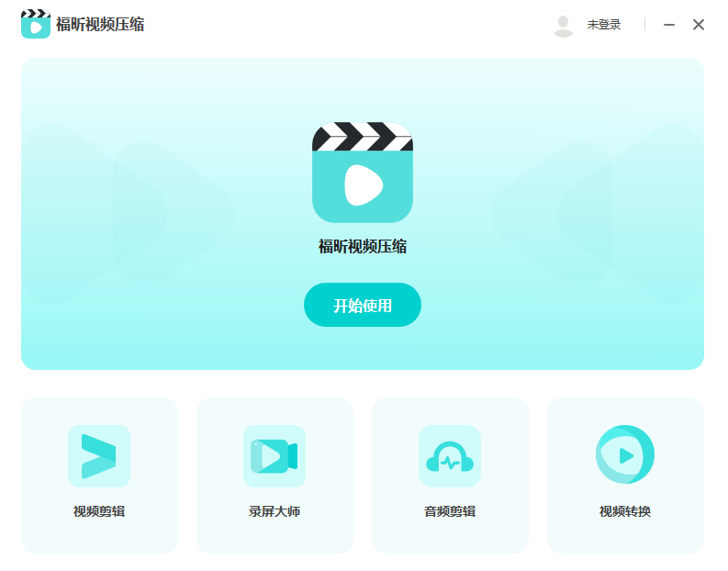The width and height of the screenshot is (728, 571).
Task: Open the 录屏大师 camera icon
Action: pos(274,456)
